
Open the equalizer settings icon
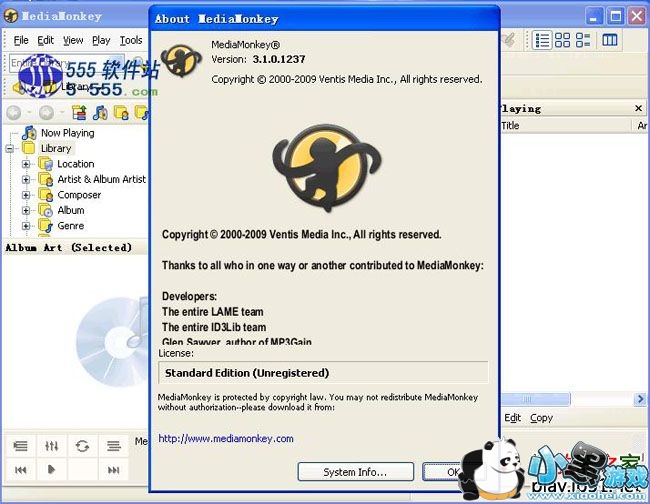tap(51, 446)
